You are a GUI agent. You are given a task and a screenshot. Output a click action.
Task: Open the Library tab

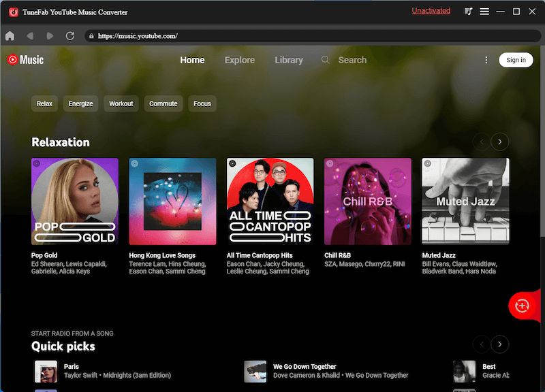[x=289, y=60]
